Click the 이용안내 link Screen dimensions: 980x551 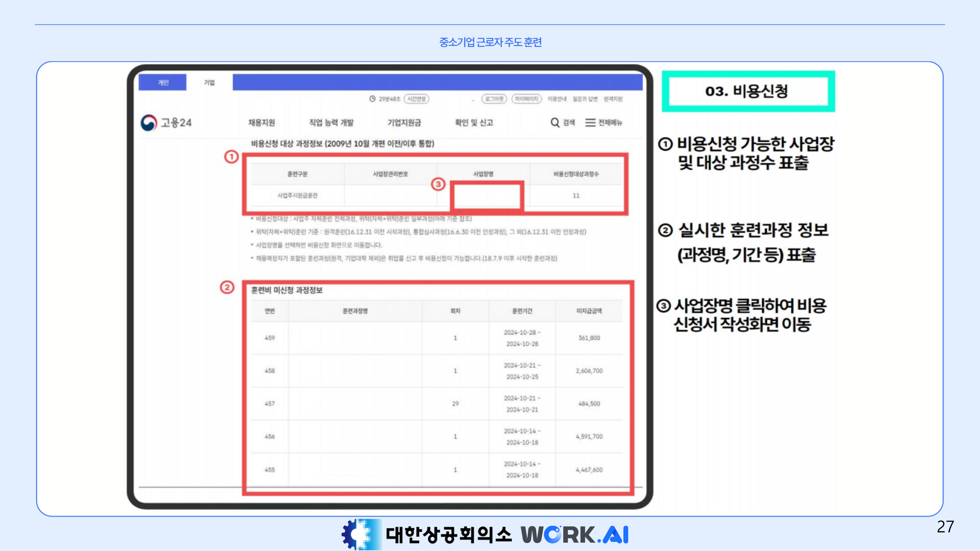(x=557, y=99)
